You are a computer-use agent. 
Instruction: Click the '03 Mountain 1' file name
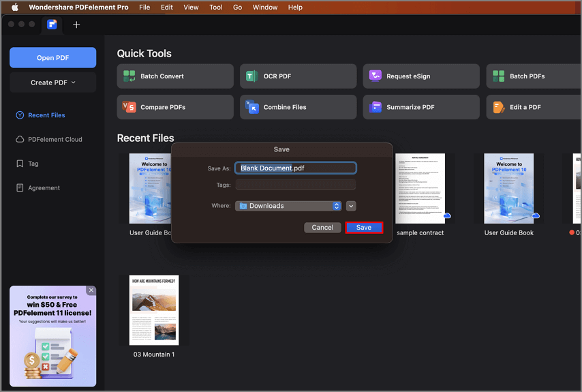coord(153,355)
